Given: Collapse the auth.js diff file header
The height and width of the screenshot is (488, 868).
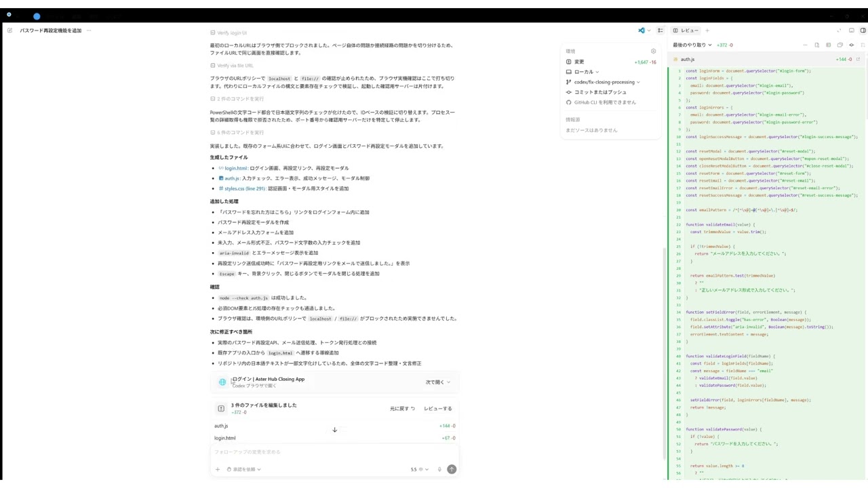Looking at the screenshot, I should [x=766, y=59].
